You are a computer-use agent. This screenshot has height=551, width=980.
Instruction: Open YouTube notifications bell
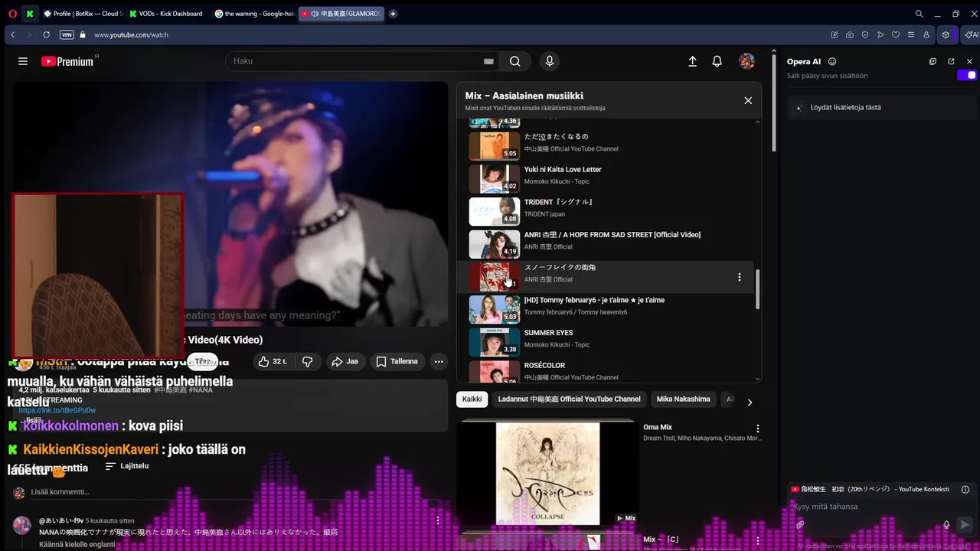click(717, 61)
